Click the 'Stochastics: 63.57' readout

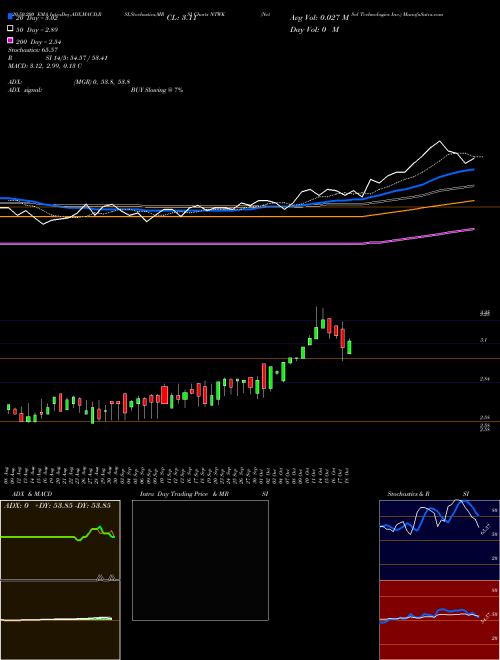click(x=33, y=50)
